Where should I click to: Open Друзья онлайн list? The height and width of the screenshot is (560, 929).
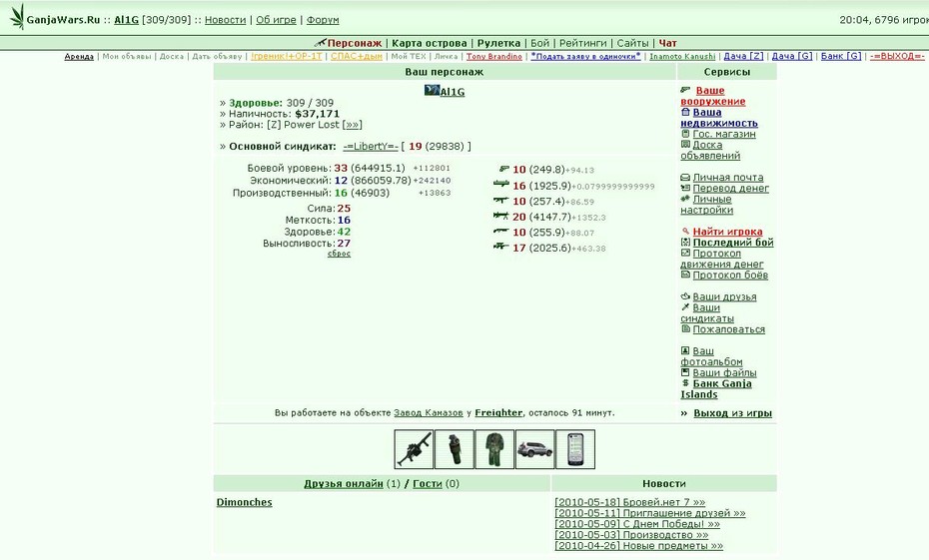click(344, 483)
